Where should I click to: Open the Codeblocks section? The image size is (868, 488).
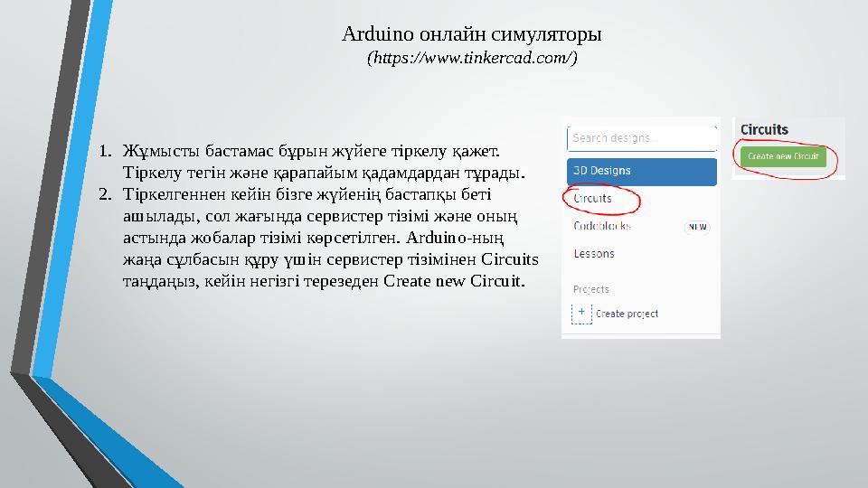click(x=602, y=226)
